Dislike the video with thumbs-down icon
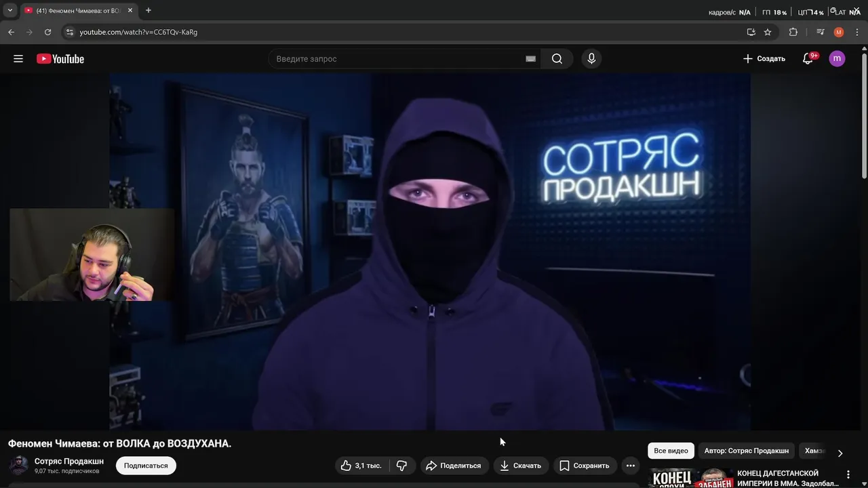 click(x=402, y=466)
